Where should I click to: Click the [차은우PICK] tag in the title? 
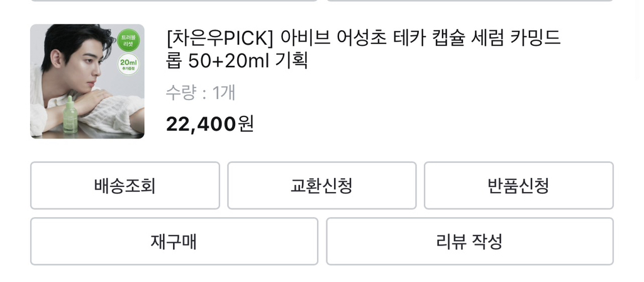pos(220,40)
